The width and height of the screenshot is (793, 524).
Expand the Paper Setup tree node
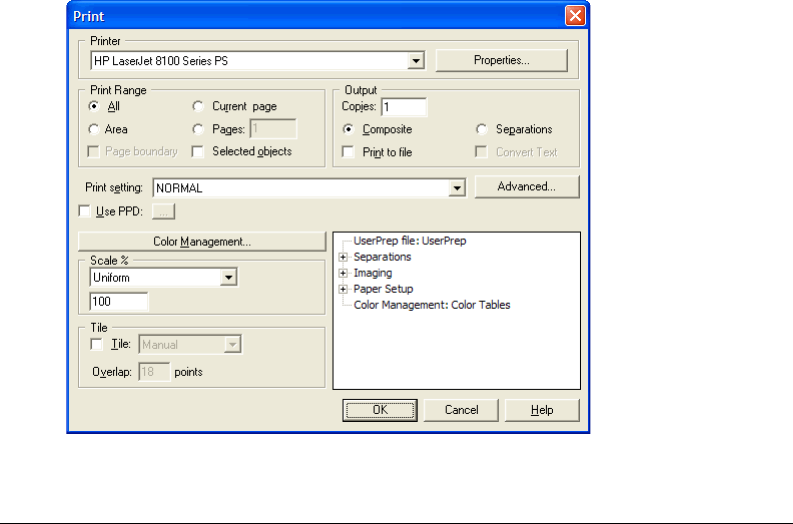343,289
